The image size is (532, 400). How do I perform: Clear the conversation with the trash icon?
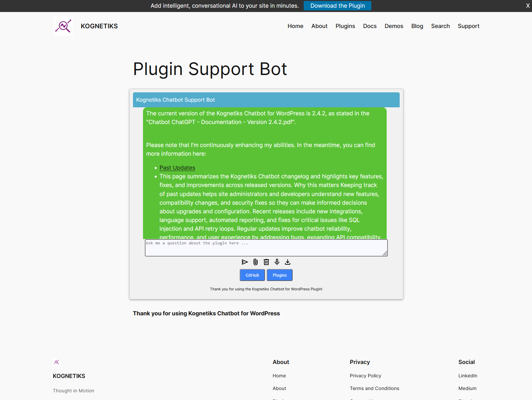click(x=266, y=262)
